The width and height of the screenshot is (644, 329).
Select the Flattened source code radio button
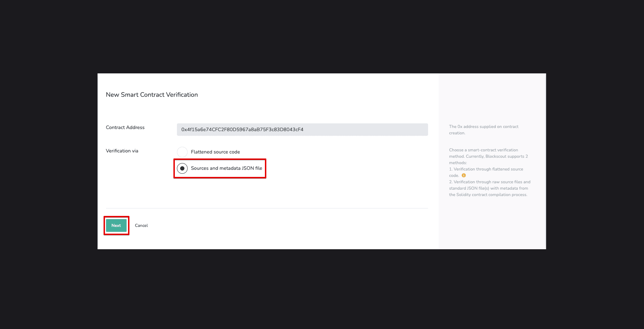pyautogui.click(x=182, y=152)
